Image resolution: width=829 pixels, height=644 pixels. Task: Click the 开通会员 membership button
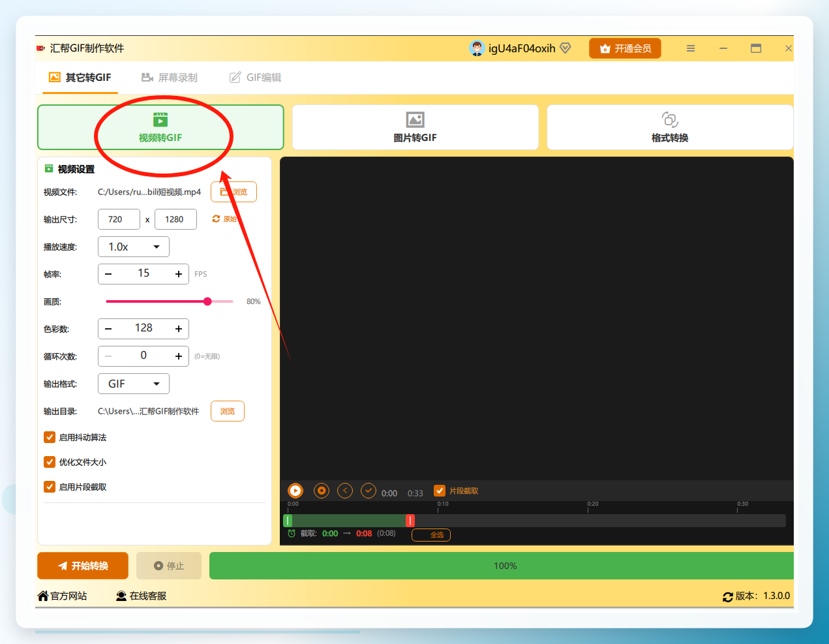(x=625, y=48)
